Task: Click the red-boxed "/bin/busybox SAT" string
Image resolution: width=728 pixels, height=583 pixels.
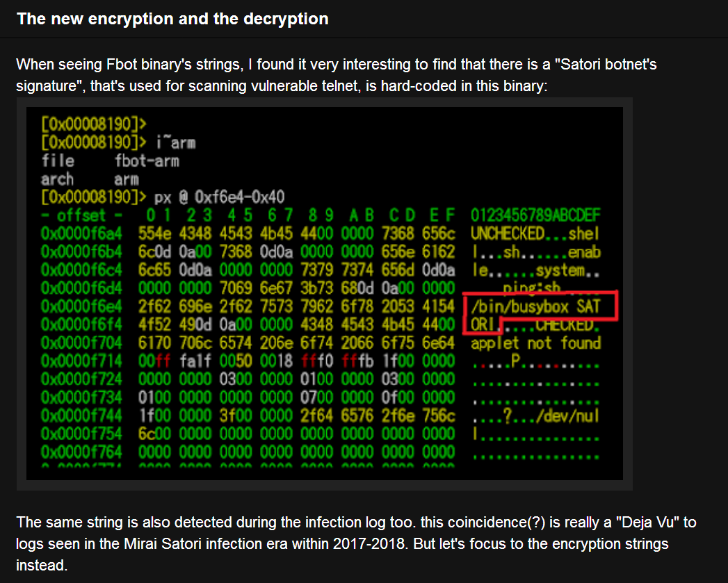Action: [x=535, y=306]
